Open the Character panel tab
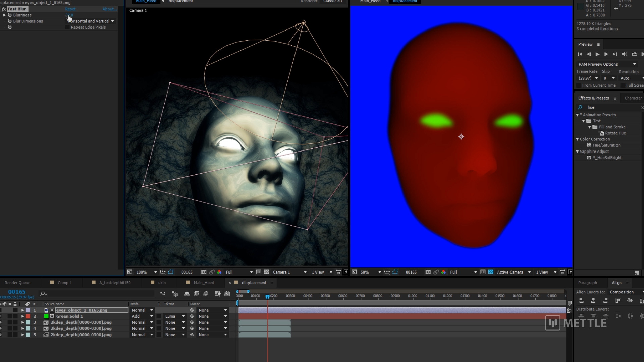Screen dimensions: 644x362 pyautogui.click(x=633, y=98)
